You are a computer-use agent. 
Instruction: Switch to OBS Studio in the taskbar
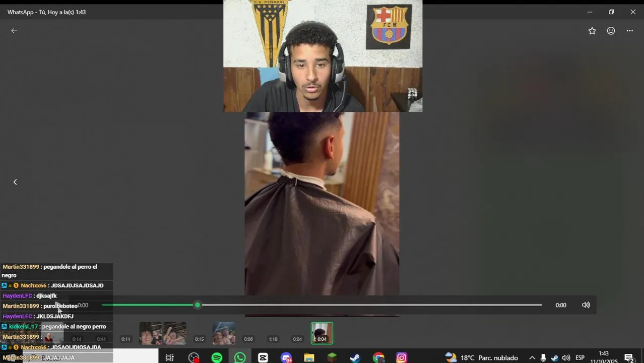(194, 358)
